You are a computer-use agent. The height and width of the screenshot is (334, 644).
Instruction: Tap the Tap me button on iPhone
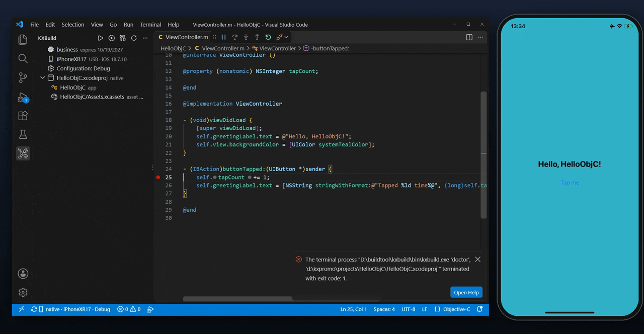(x=570, y=183)
